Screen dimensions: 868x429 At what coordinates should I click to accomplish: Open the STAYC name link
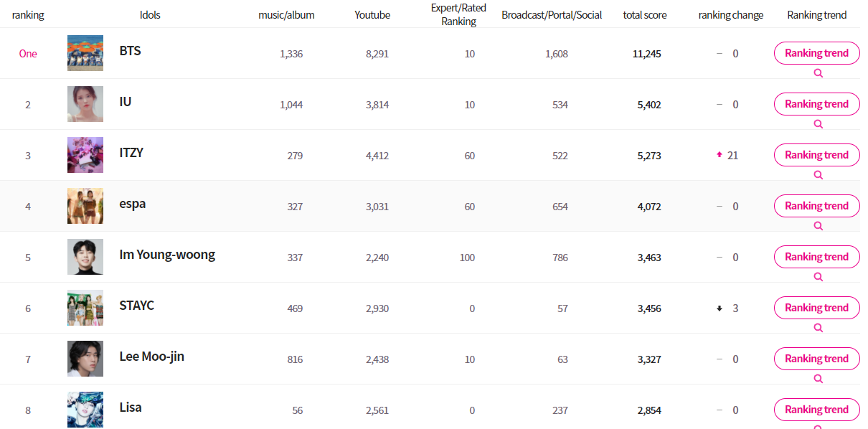pos(136,306)
